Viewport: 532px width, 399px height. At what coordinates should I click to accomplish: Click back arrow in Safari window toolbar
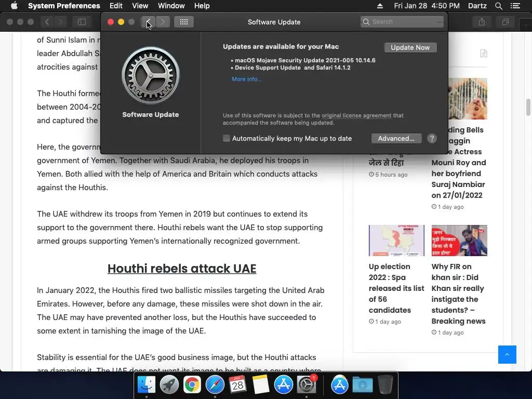[x=47, y=22]
